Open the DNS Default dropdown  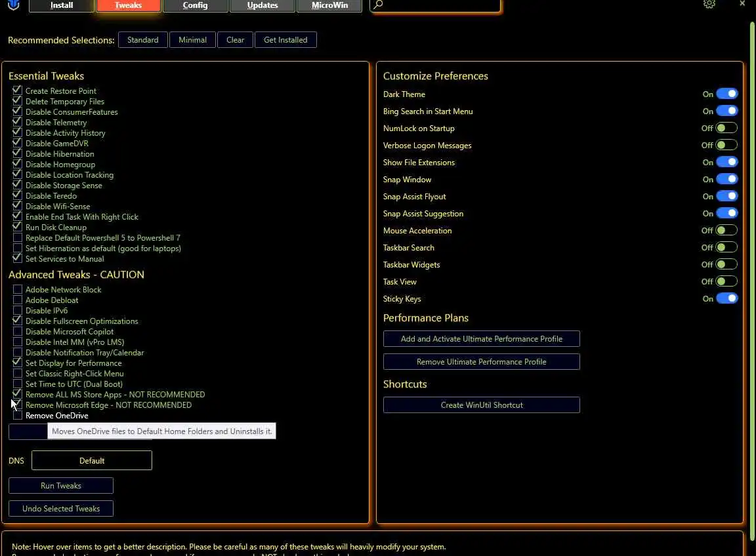[92, 461]
